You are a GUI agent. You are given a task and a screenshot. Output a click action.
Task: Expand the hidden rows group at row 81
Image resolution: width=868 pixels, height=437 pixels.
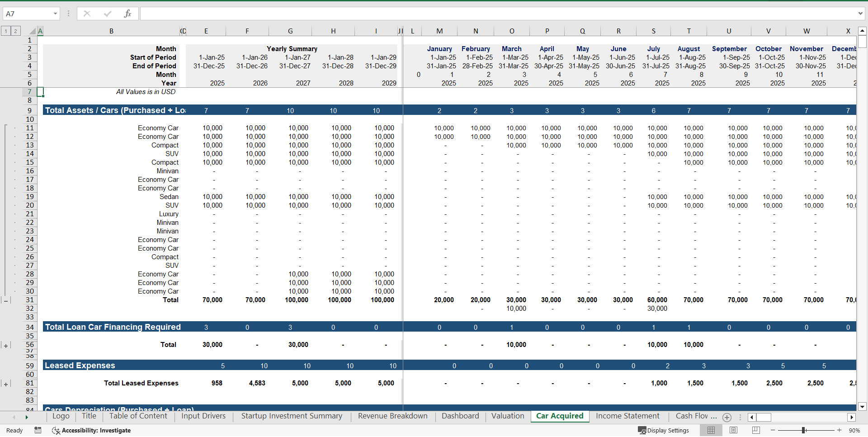tap(6, 384)
